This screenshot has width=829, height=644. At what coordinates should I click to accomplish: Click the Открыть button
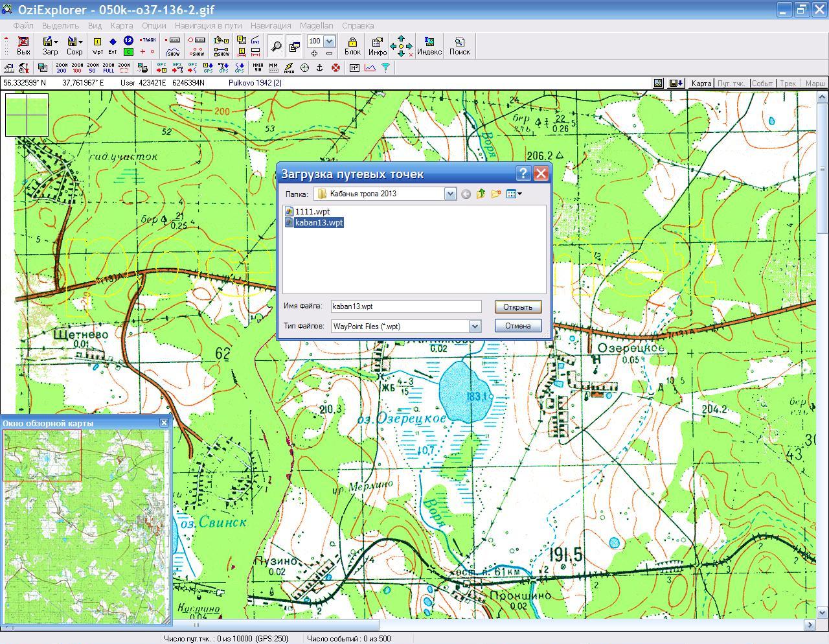[518, 307]
